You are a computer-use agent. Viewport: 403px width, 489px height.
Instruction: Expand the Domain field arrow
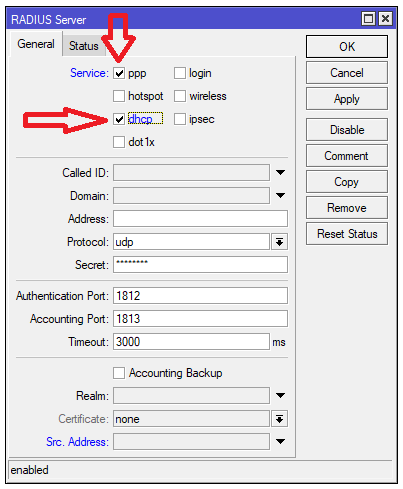tap(280, 195)
